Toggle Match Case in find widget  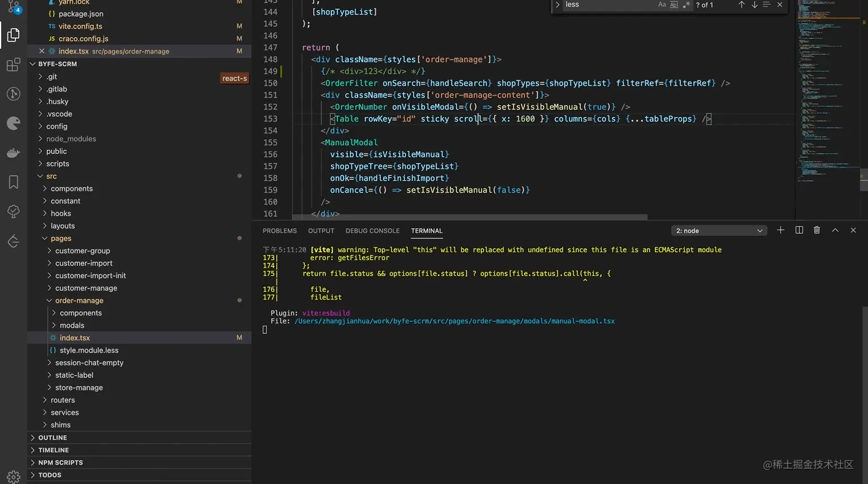coord(662,5)
